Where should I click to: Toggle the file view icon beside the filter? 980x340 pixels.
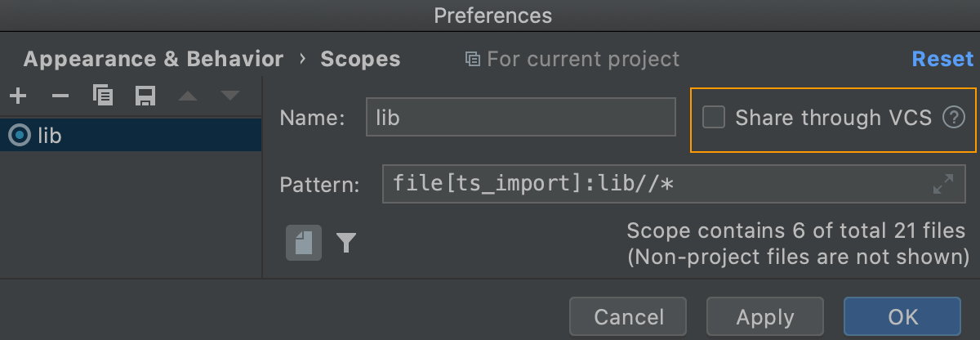click(304, 243)
